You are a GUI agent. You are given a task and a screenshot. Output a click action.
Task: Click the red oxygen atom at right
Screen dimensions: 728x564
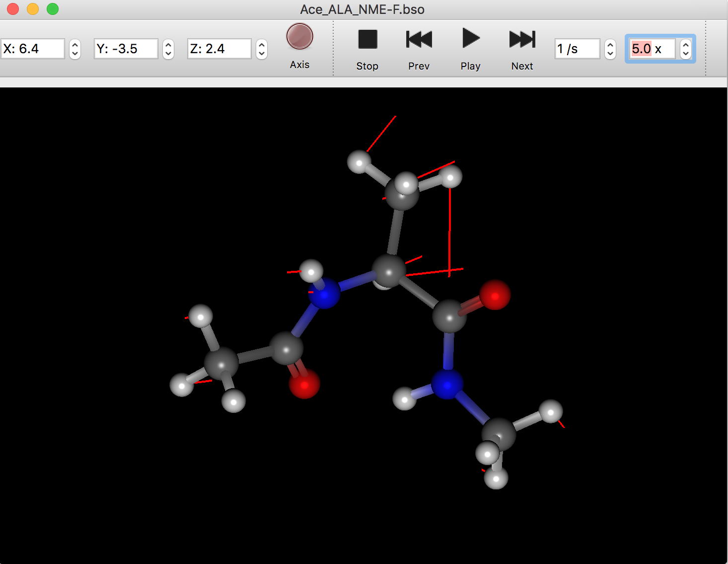point(495,295)
